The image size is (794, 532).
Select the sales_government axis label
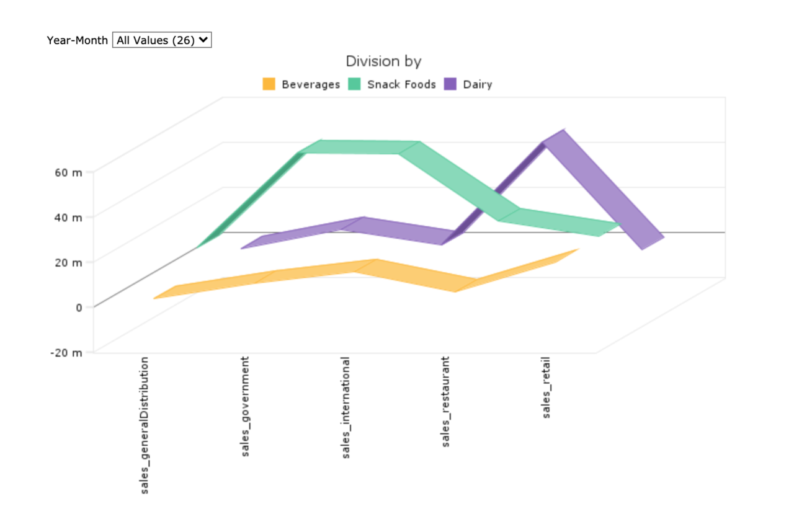click(x=246, y=406)
